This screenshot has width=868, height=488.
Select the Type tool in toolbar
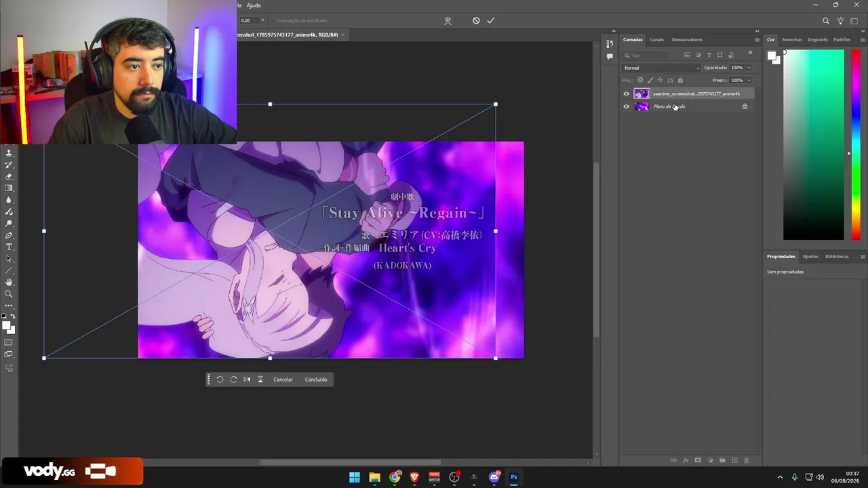click(9, 247)
